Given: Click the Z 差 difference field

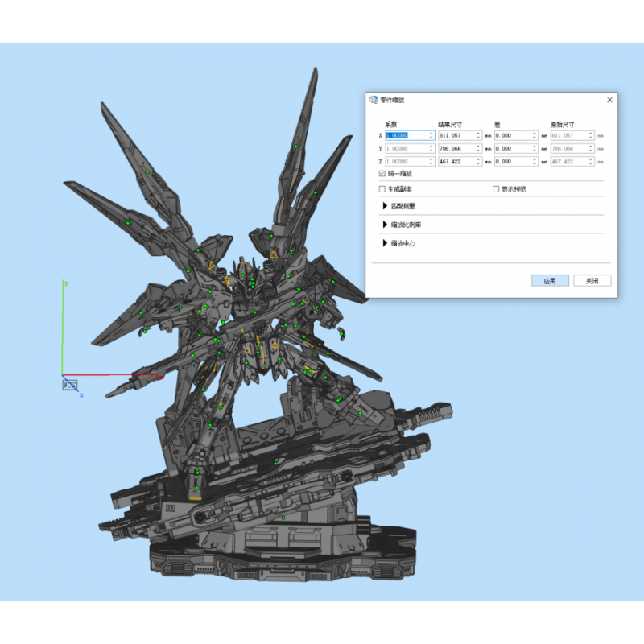Looking at the screenshot, I should point(516,162).
